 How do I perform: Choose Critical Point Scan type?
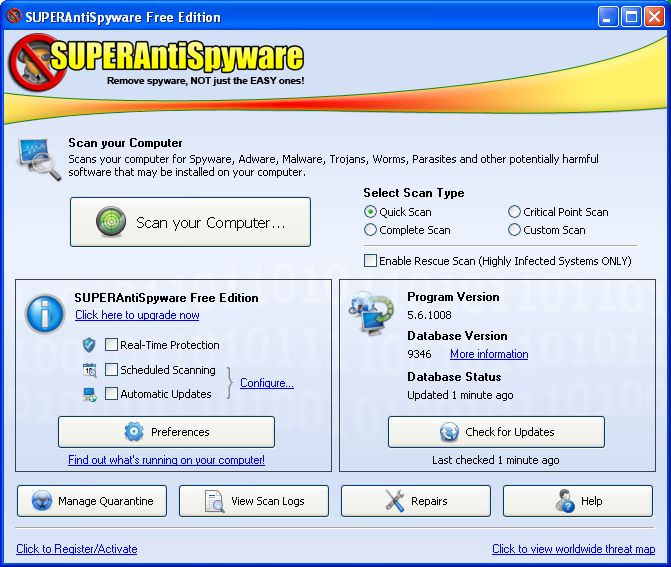[515, 212]
